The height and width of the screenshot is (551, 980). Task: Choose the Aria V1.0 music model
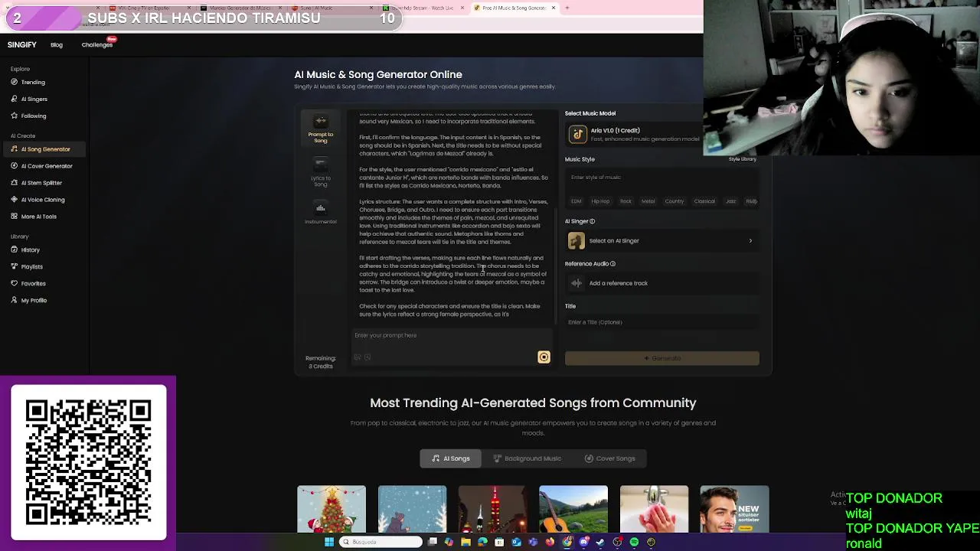(634, 134)
